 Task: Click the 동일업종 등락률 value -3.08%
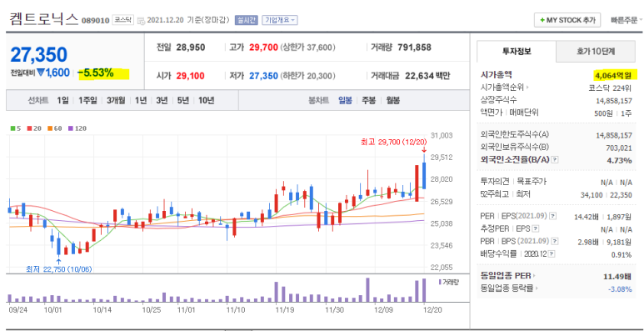click(x=620, y=289)
